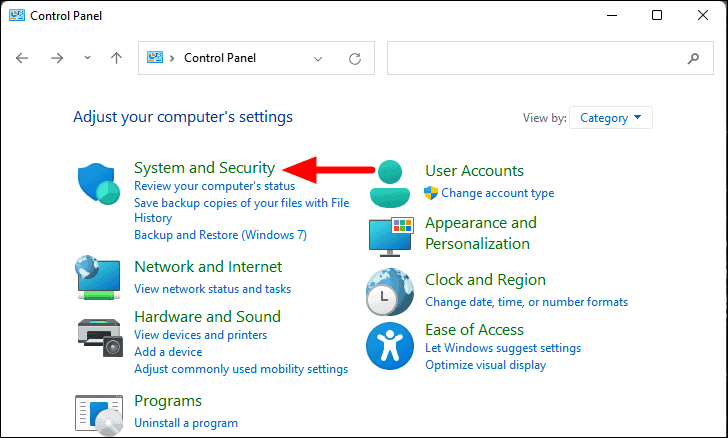Minimize the Control Panel window

[612, 15]
